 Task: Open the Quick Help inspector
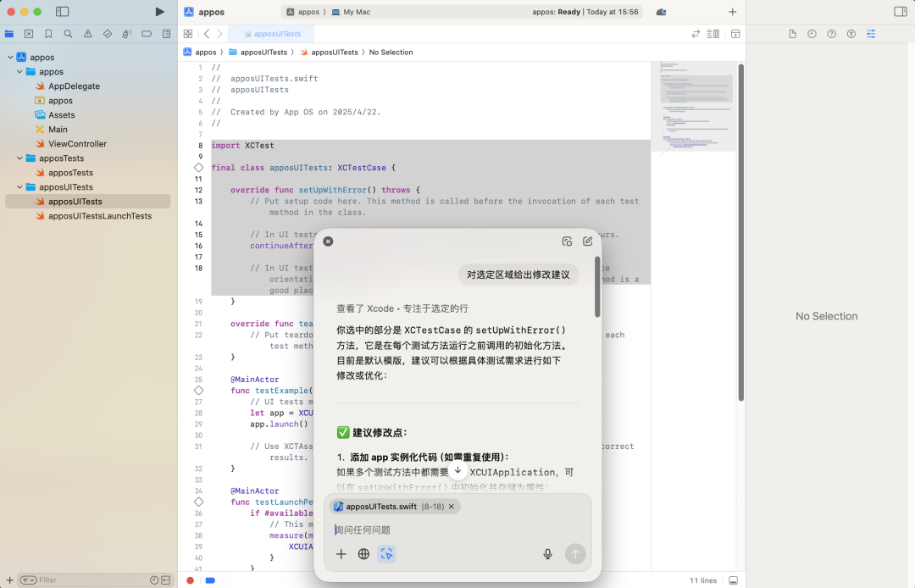(832, 34)
